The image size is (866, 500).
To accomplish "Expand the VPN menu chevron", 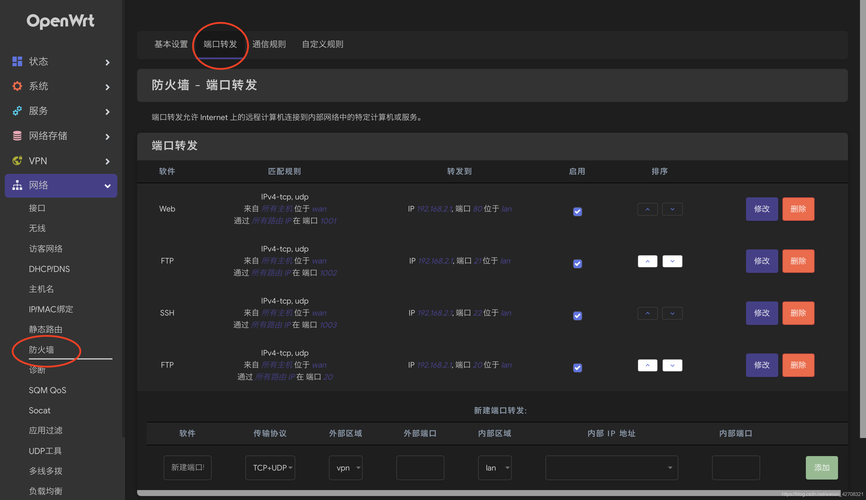I will tap(107, 162).
